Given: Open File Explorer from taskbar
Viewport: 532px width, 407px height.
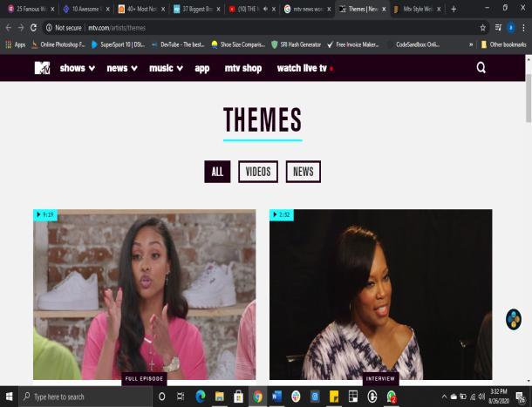Looking at the screenshot, I should click(x=219, y=397).
